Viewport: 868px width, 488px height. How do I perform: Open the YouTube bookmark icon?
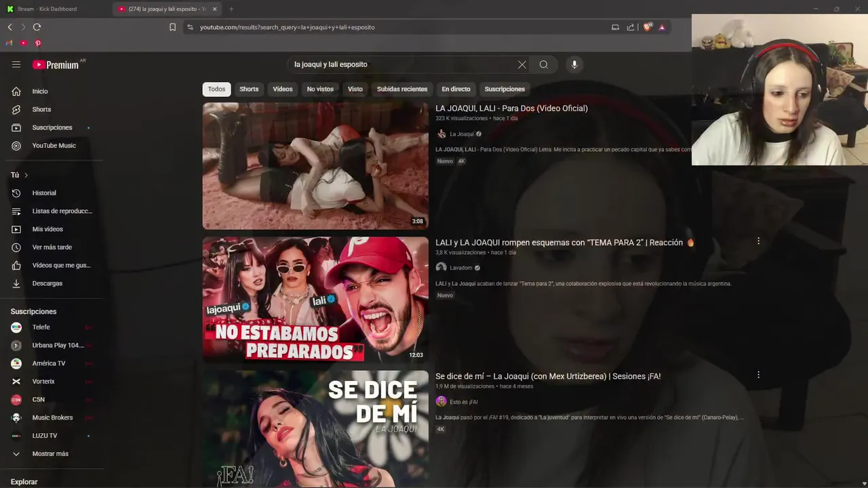[x=23, y=43]
